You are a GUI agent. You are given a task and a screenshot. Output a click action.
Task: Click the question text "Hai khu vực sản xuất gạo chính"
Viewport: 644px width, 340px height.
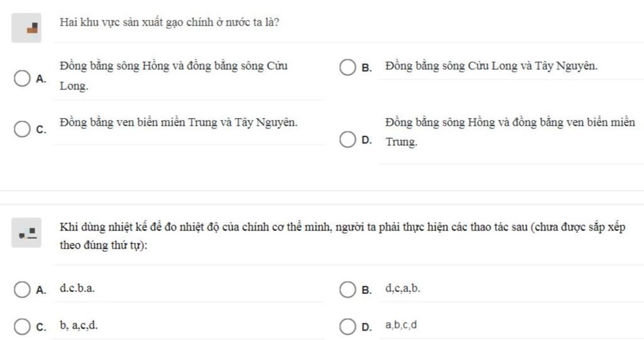tap(170, 23)
